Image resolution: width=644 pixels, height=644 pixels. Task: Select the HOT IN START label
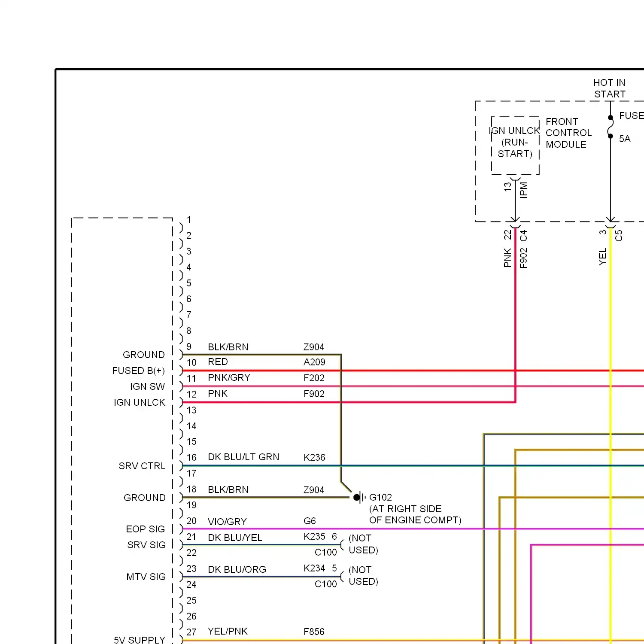610,88
